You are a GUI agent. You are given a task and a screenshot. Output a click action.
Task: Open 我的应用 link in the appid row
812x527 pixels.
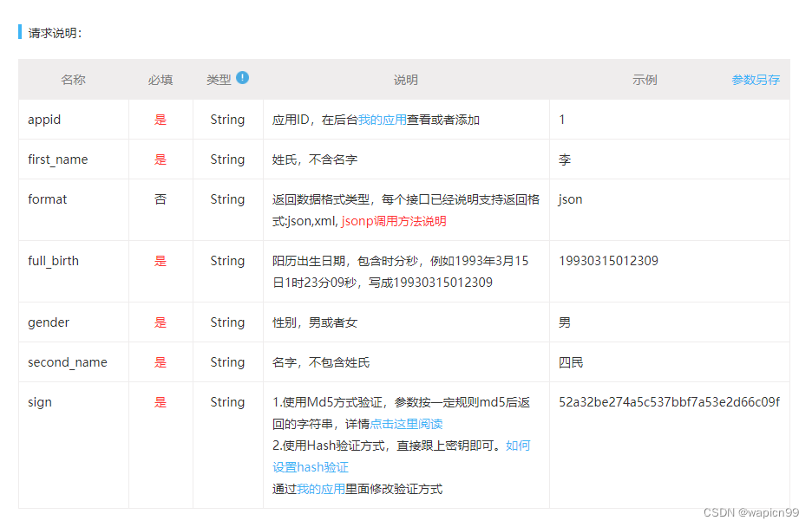383,120
